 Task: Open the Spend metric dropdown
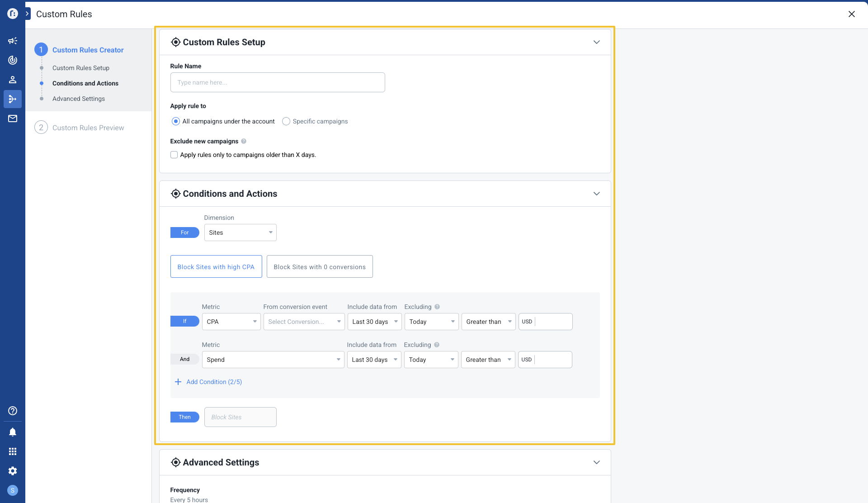tap(273, 360)
